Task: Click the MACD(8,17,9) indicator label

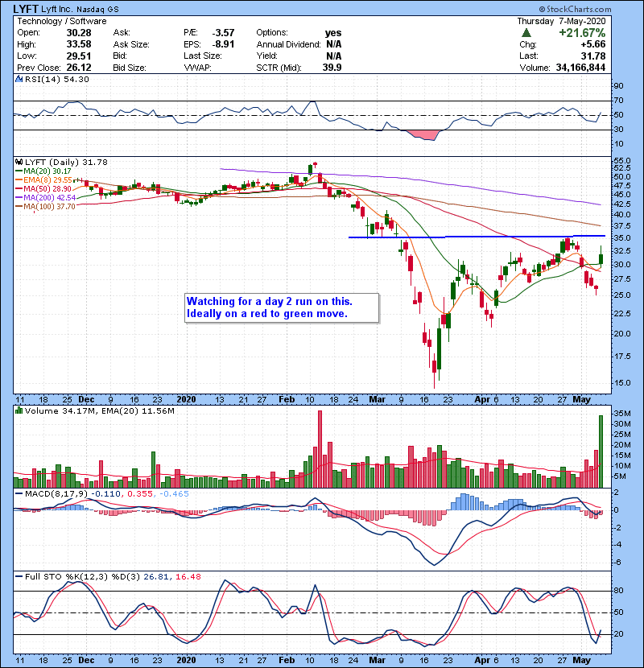Action: [56, 494]
